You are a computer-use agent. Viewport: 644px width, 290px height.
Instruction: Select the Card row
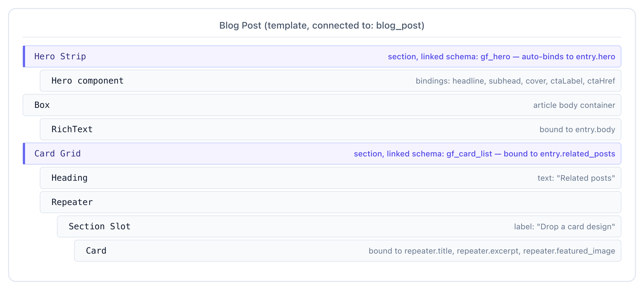(x=348, y=250)
